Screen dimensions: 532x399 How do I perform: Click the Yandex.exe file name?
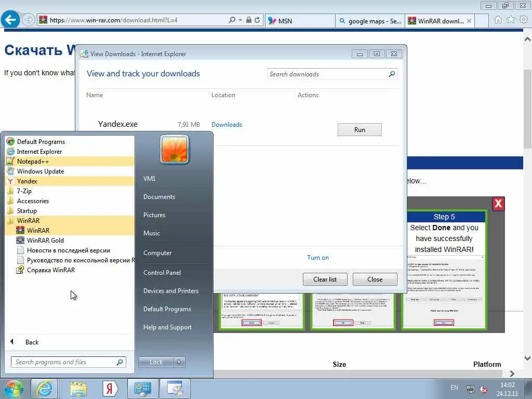[118, 124]
